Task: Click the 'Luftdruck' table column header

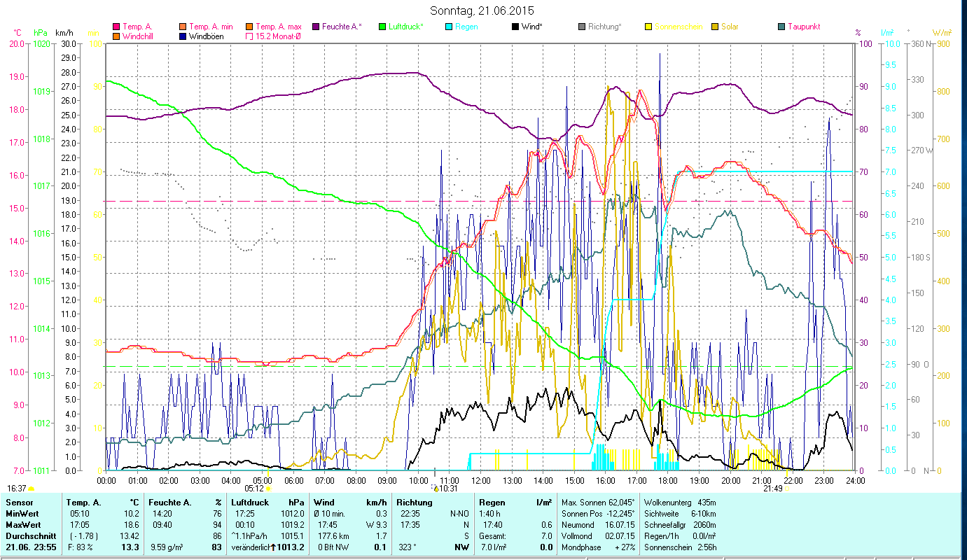Action: click(x=249, y=503)
